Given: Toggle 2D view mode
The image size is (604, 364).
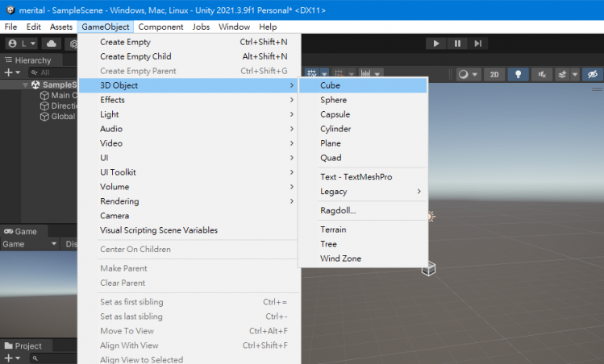Looking at the screenshot, I should click(494, 74).
